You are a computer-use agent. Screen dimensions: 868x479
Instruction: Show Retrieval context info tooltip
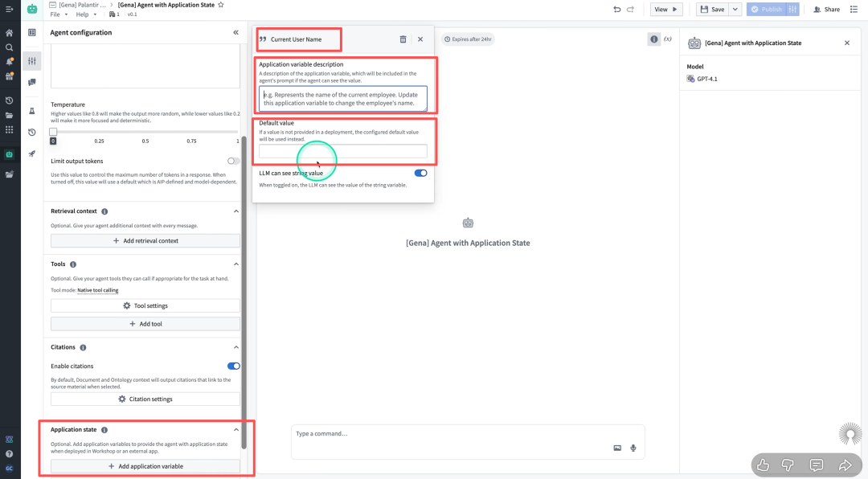click(104, 211)
